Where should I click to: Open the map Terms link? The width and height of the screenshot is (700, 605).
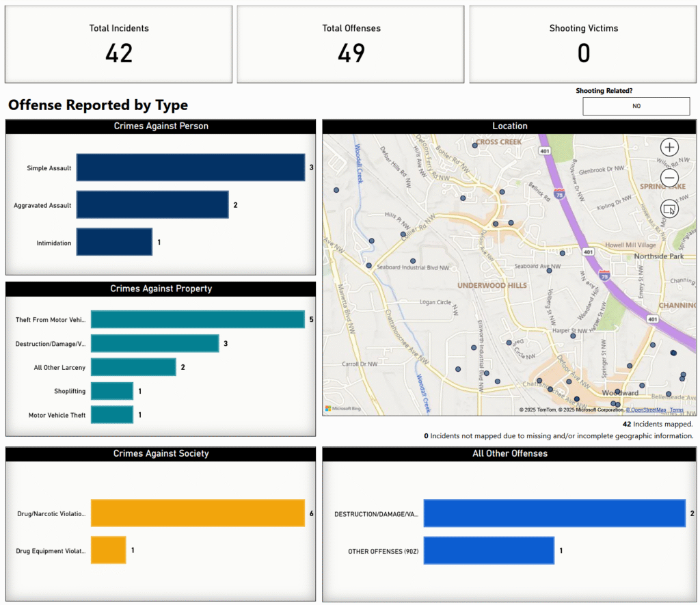(x=676, y=410)
